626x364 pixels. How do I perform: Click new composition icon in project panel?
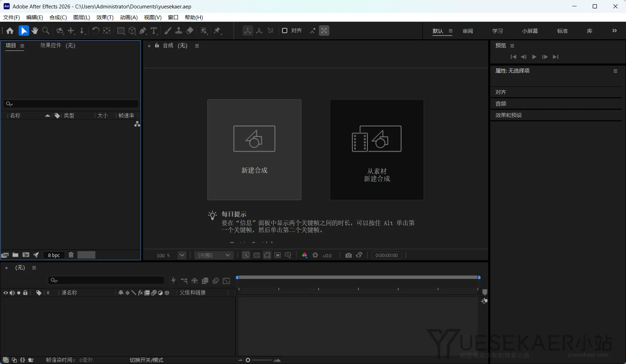tap(26, 255)
